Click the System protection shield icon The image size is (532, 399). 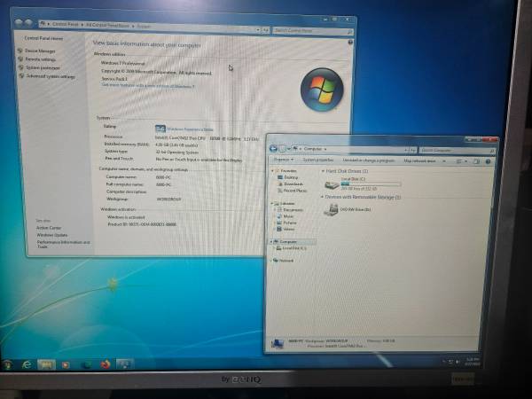pos(20,67)
